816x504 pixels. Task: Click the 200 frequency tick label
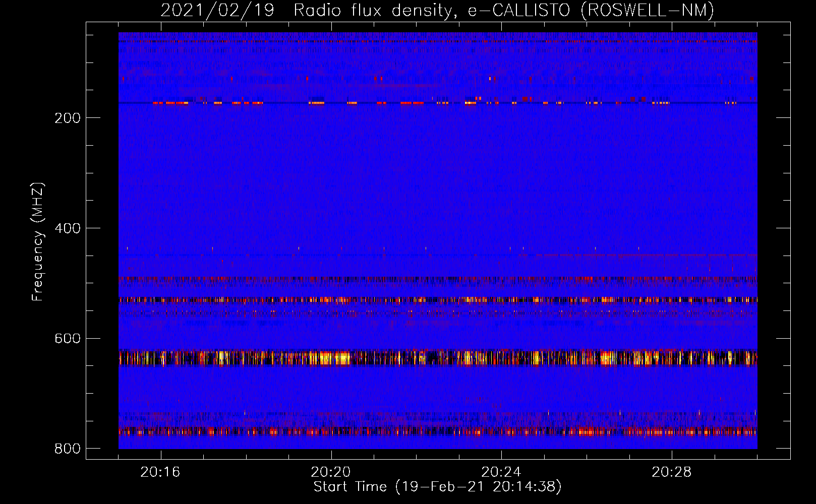tap(68, 118)
